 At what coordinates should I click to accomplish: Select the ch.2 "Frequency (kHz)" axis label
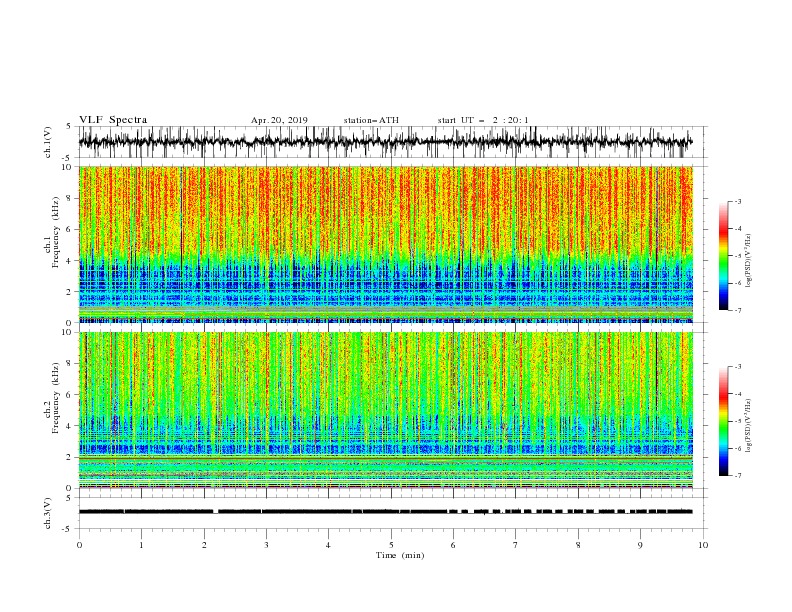[56, 398]
